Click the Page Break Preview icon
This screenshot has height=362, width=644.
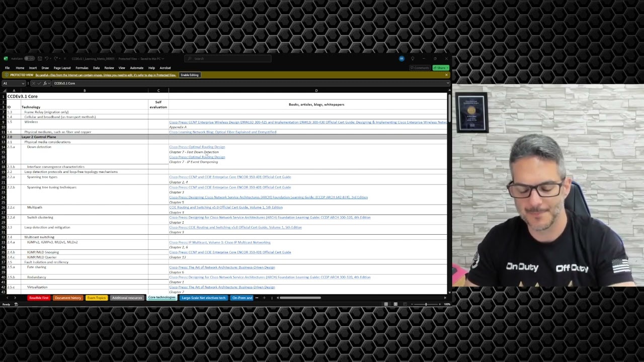tap(405, 304)
